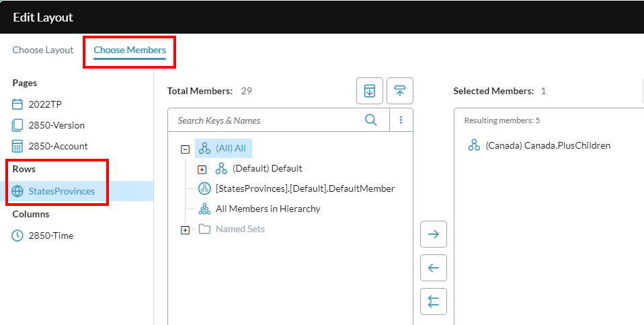Image resolution: width=644 pixels, height=325 pixels.
Task: Expand the Named Sets folder
Action: coord(186,231)
